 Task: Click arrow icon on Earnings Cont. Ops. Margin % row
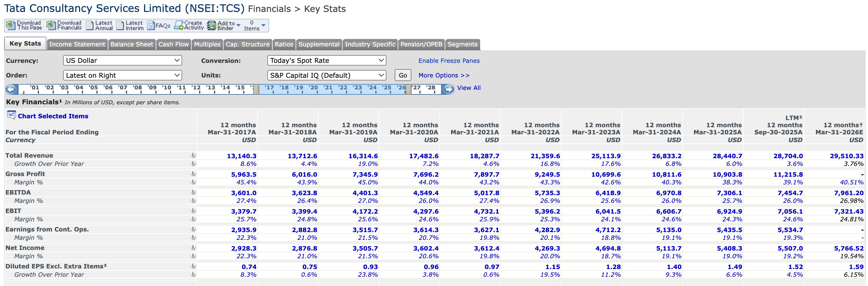[193, 237]
